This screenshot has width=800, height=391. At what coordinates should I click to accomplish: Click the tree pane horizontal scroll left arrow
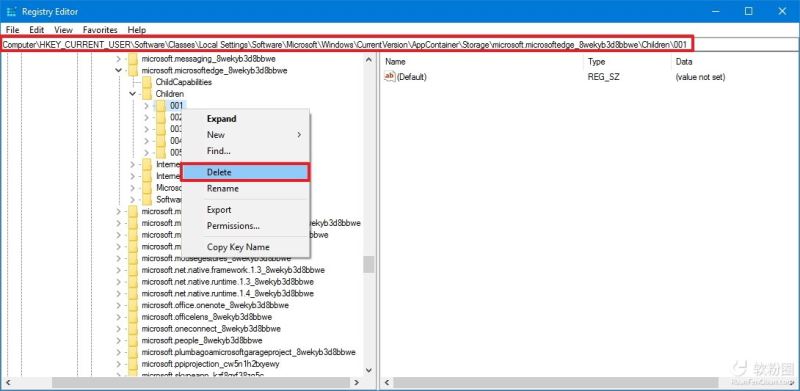click(x=7, y=382)
